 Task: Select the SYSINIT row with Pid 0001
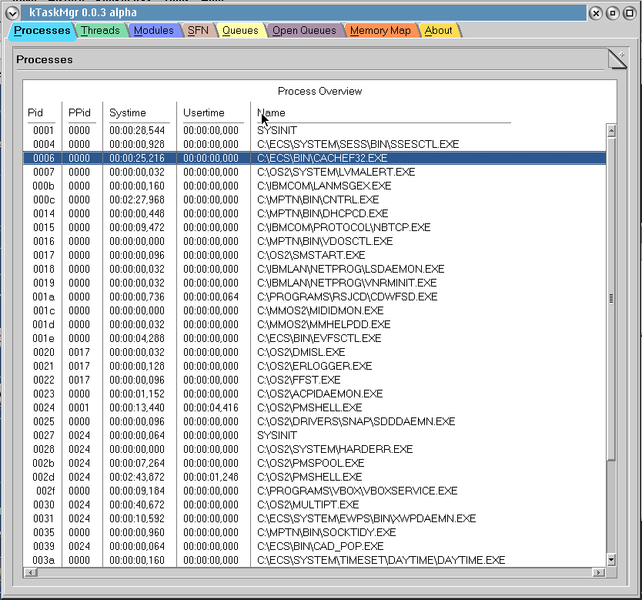pyautogui.click(x=314, y=130)
